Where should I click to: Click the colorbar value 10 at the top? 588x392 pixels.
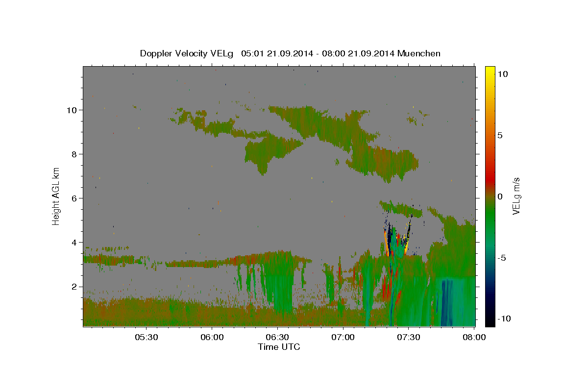pos(502,74)
